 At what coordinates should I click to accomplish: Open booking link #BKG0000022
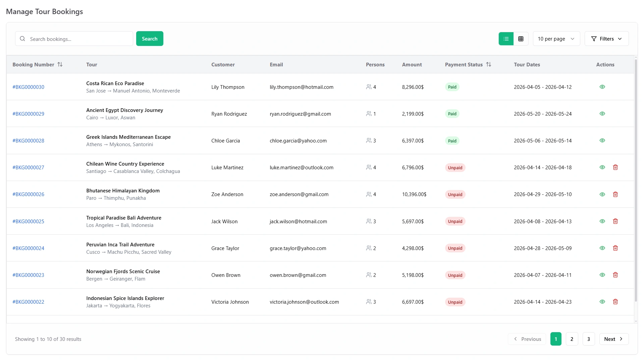[x=28, y=302]
